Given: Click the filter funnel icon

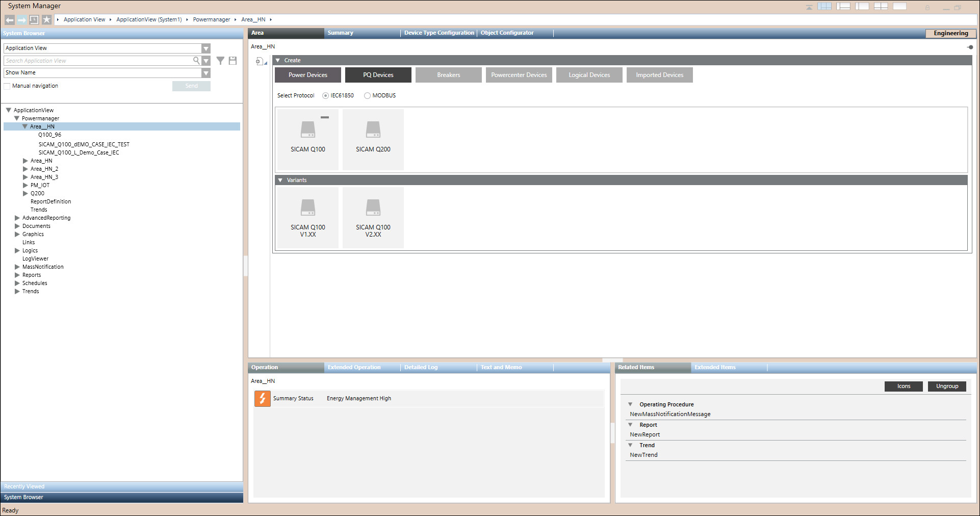Looking at the screenshot, I should 220,61.
